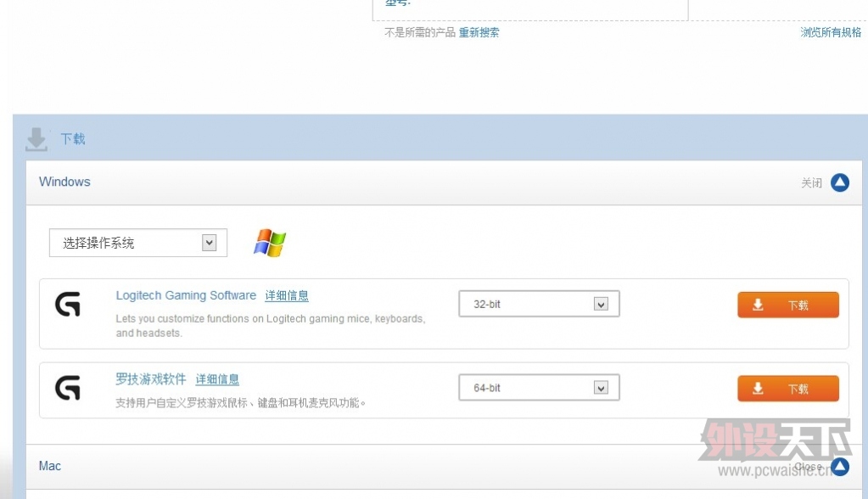
Task: Click the 重新搜索 link
Action: pos(479,33)
